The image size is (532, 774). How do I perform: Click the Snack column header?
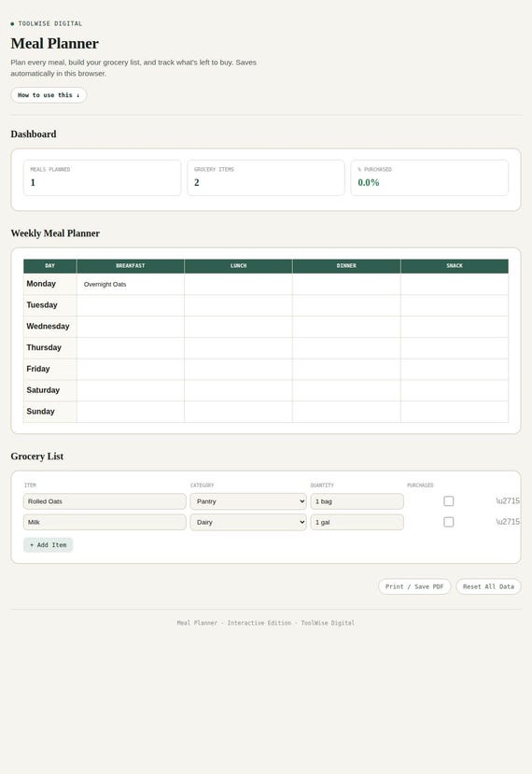coord(455,266)
